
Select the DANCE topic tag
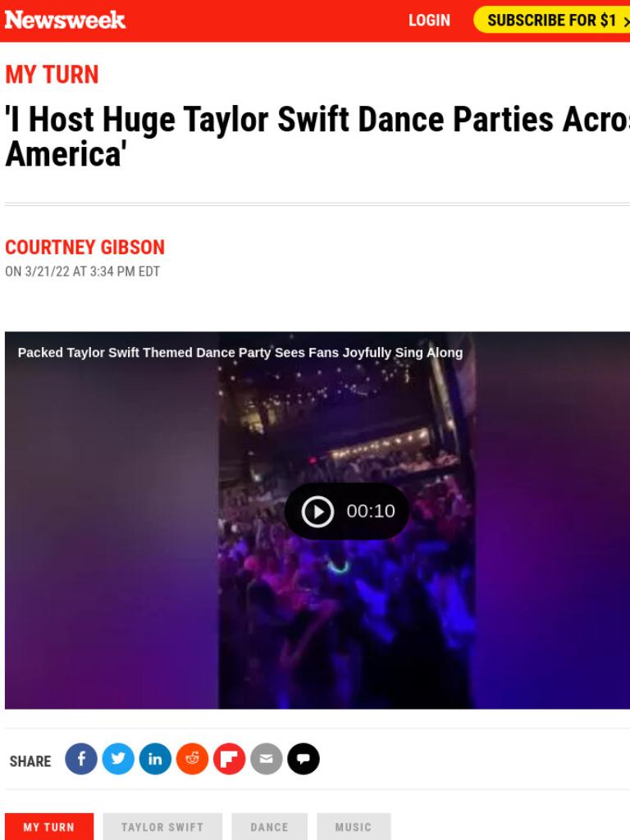point(269,827)
